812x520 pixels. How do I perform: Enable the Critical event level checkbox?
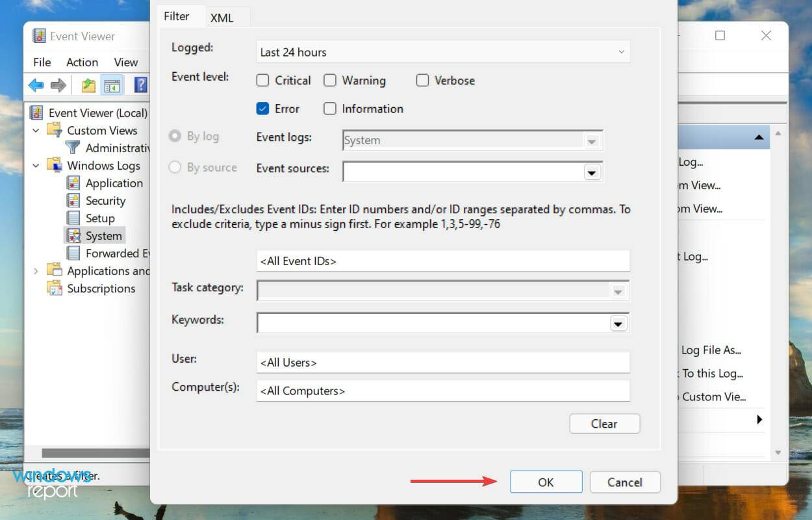262,80
